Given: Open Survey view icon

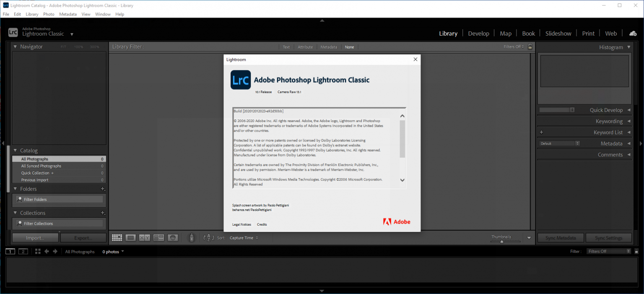Looking at the screenshot, I should (x=159, y=238).
